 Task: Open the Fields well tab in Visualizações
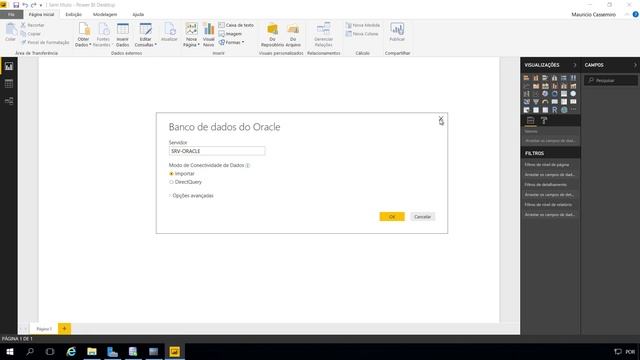pos(530,120)
